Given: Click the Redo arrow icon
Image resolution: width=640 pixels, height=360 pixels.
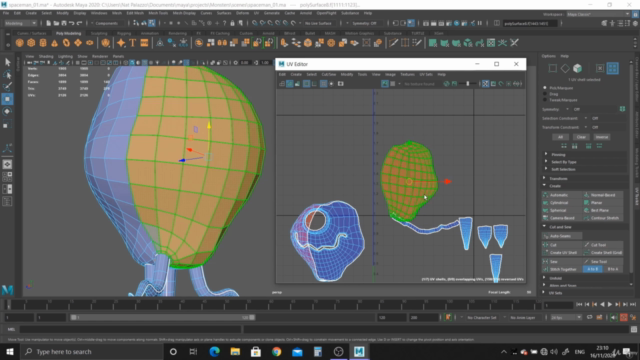Looking at the screenshot, I should click(x=80, y=23).
